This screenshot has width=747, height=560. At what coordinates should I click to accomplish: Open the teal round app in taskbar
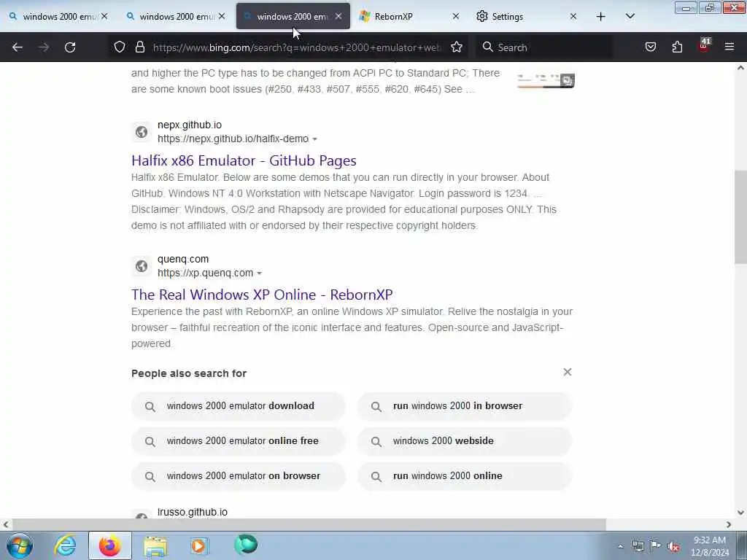(245, 545)
